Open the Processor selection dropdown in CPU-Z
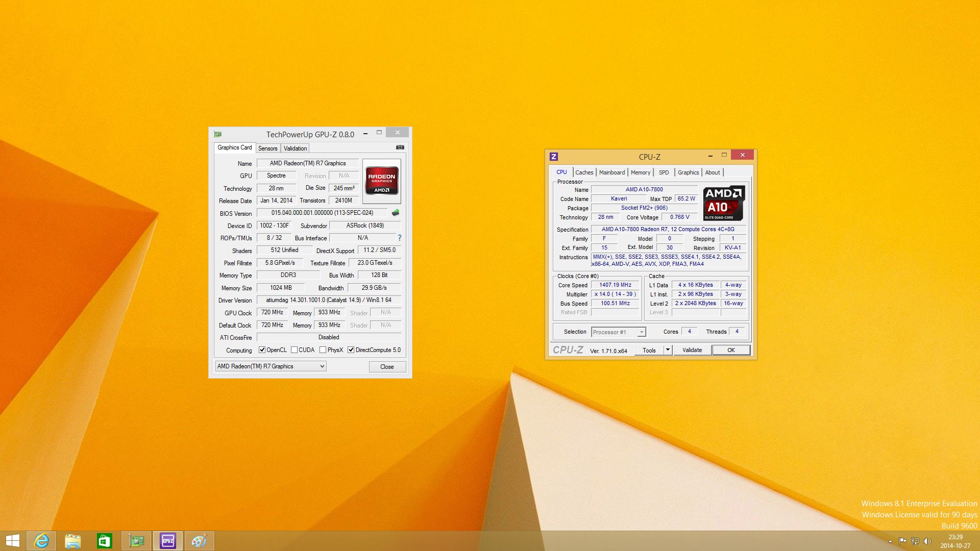 pos(642,332)
